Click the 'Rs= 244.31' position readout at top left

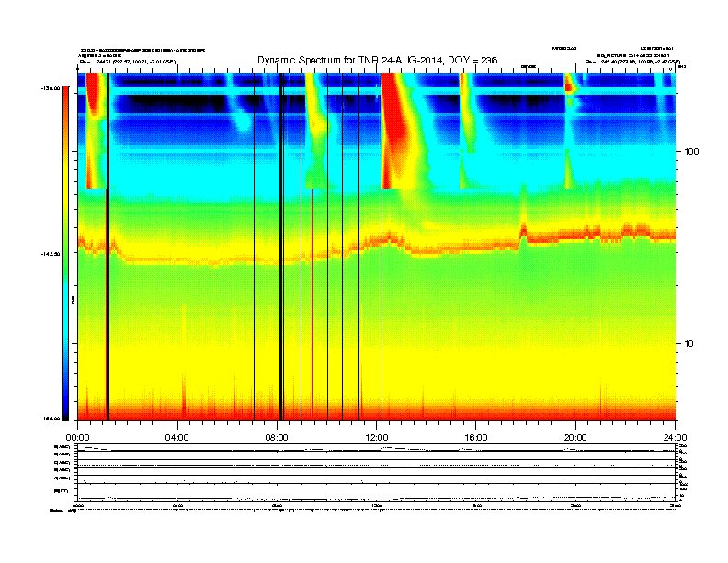click(128, 62)
